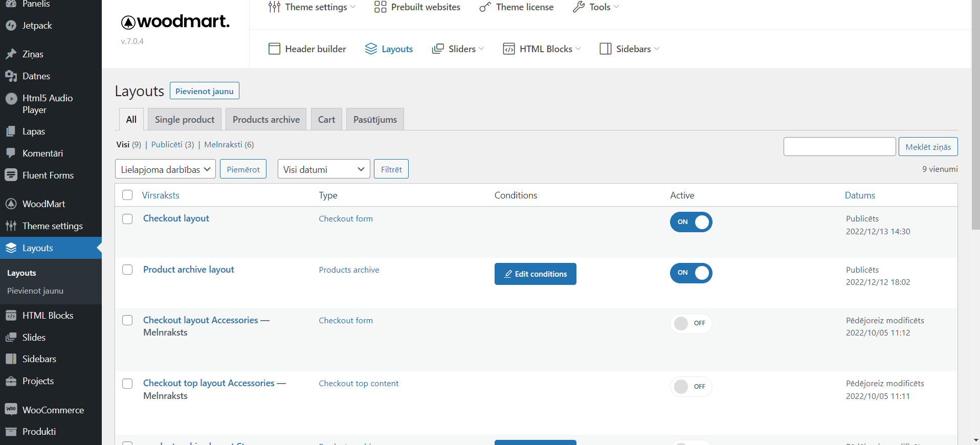Switch to the Single product tab

pos(185,119)
